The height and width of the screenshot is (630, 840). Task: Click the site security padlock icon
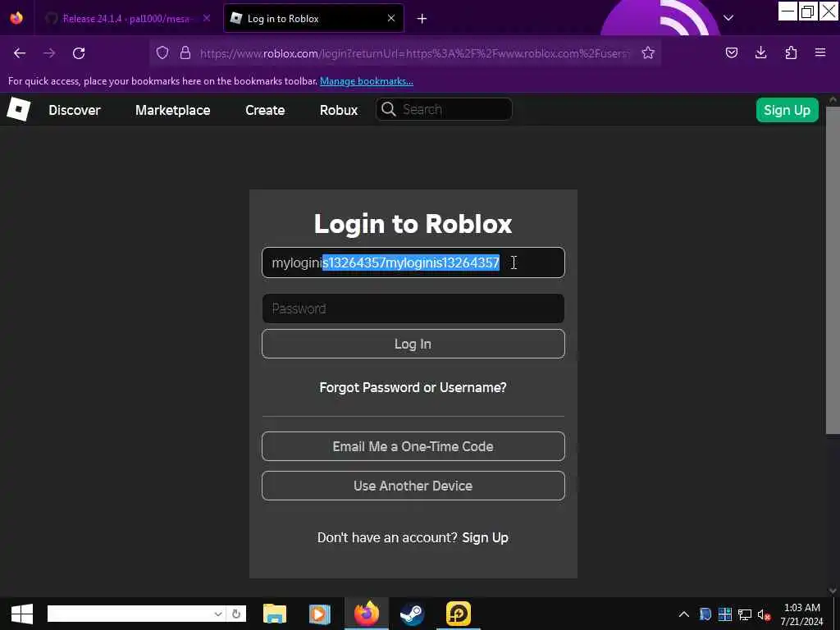click(x=185, y=52)
